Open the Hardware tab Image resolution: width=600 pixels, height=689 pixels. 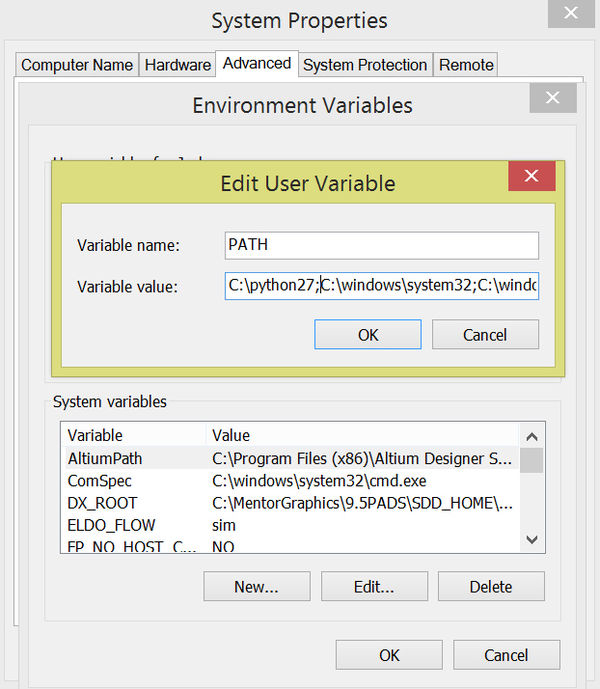pos(177,65)
